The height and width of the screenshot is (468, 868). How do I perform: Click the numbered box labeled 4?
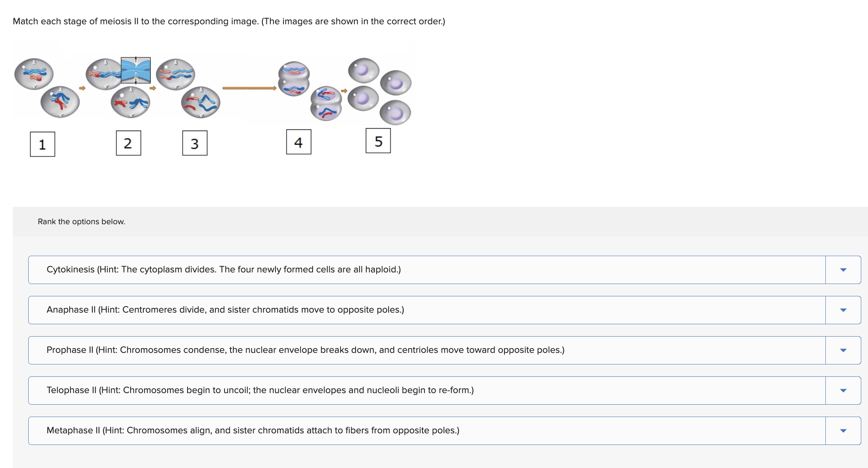click(298, 142)
